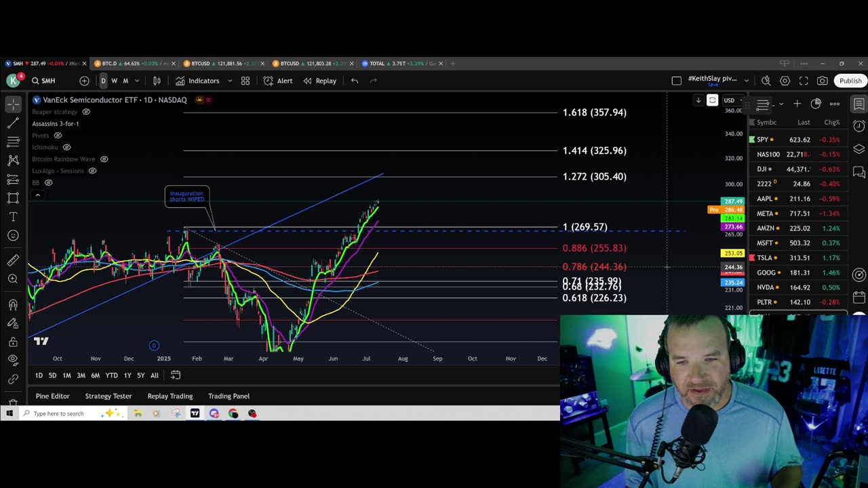Expand the timeframe interval dropdown
Screen dimensions: 868x488
click(x=136, y=81)
